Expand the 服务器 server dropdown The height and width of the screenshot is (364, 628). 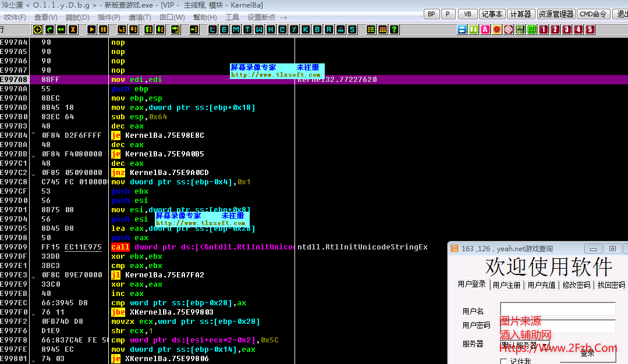tap(544, 346)
